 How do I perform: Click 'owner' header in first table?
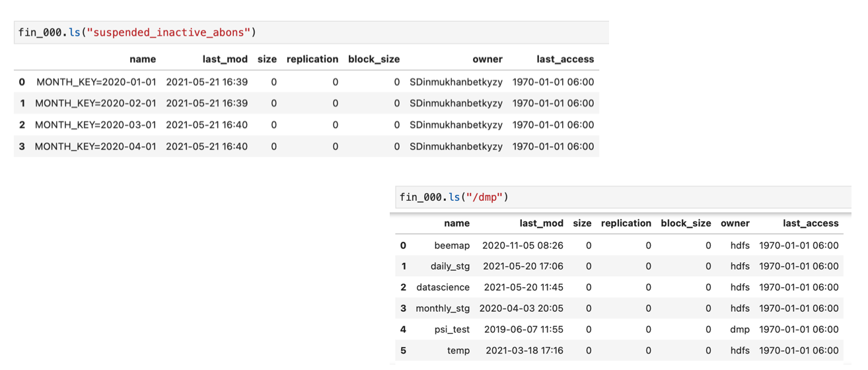click(x=488, y=59)
